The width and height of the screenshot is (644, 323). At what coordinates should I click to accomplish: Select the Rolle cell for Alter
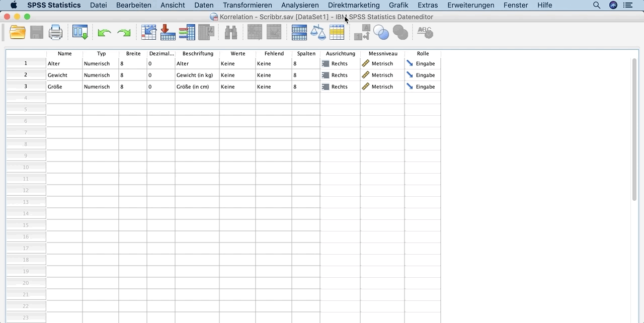(x=423, y=64)
